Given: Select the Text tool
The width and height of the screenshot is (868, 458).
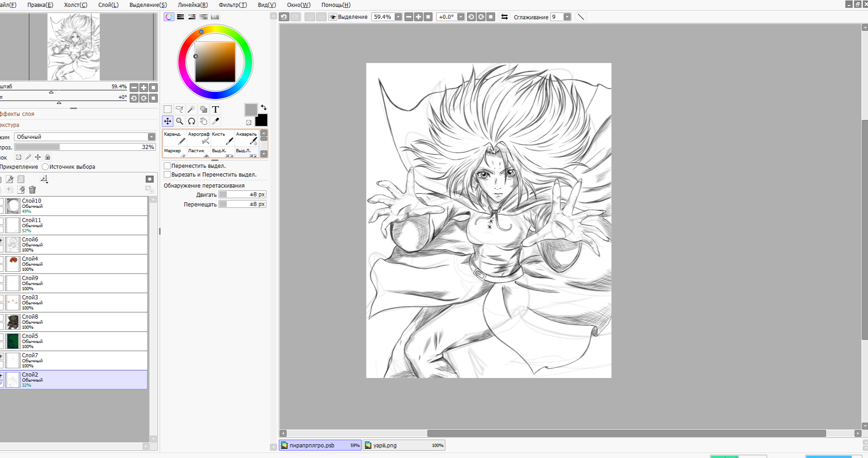Looking at the screenshot, I should point(215,109).
